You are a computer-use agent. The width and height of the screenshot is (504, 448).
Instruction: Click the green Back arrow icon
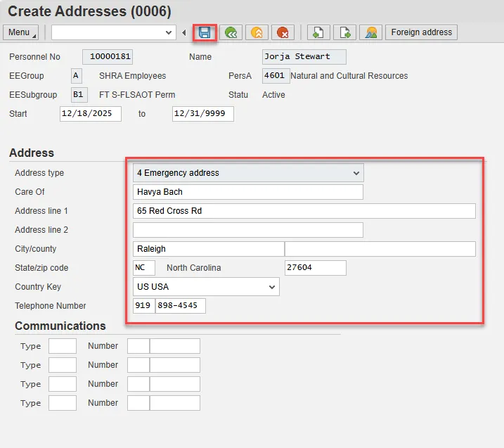pyautogui.click(x=230, y=32)
